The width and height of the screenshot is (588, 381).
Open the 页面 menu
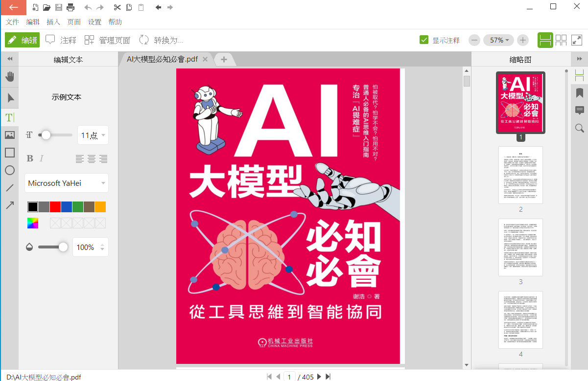(74, 22)
